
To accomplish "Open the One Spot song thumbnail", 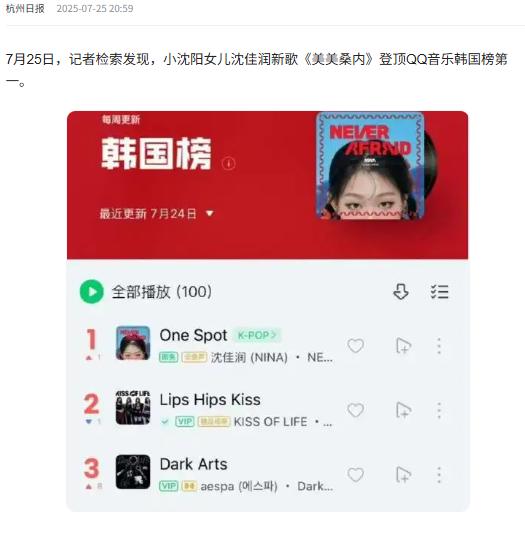I will 133,343.
